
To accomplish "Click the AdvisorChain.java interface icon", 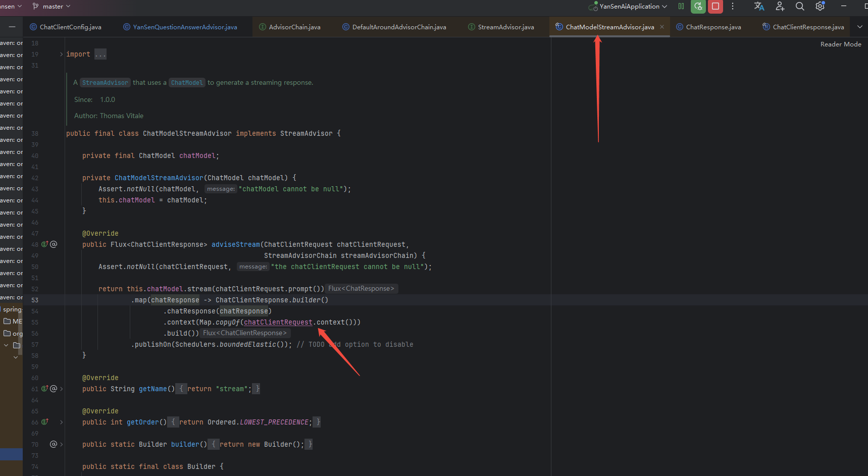I will click(263, 27).
